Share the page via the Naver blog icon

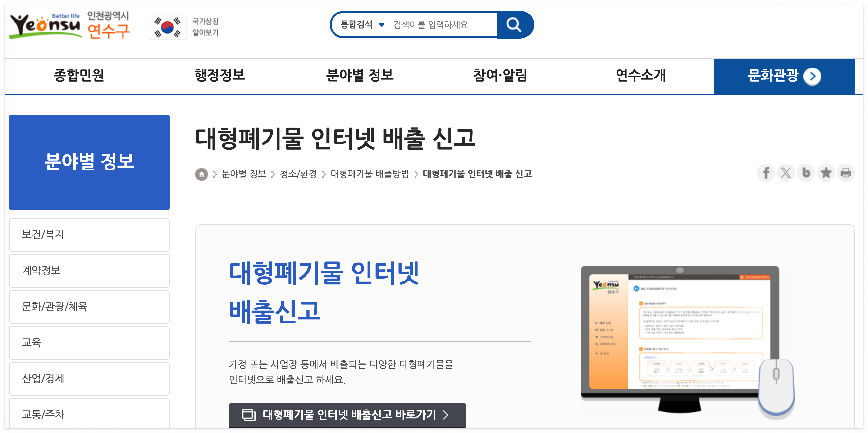tap(806, 173)
